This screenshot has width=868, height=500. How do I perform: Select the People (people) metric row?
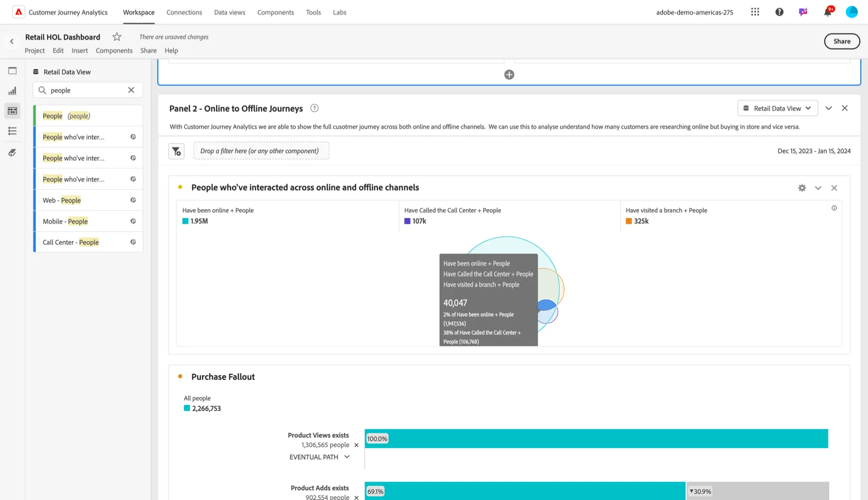pyautogui.click(x=88, y=116)
